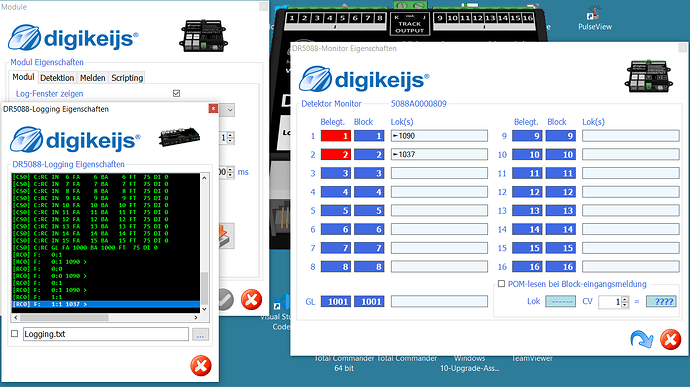Click TeamViewer desktop shortcut label
This screenshot has height=387, width=690.
pyautogui.click(x=532, y=358)
